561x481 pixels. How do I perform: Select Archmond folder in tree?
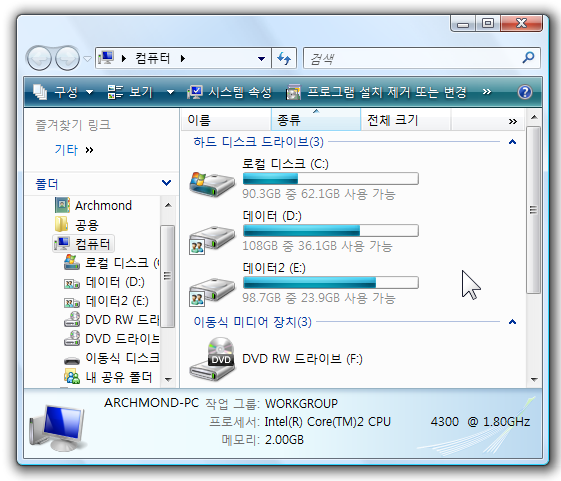point(93,205)
